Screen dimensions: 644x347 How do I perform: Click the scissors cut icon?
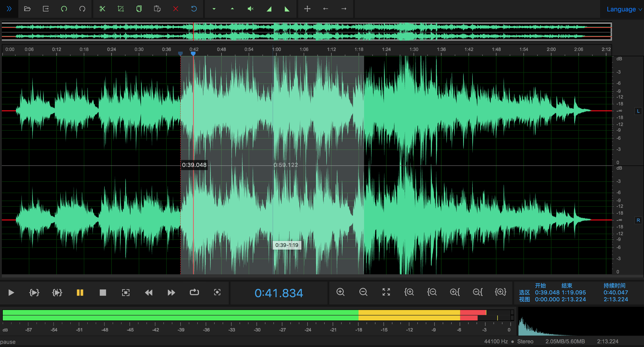(x=102, y=9)
